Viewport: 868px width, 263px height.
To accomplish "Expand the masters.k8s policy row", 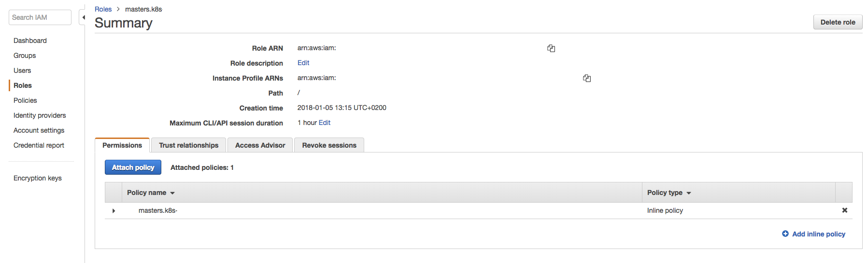I will pos(114,211).
